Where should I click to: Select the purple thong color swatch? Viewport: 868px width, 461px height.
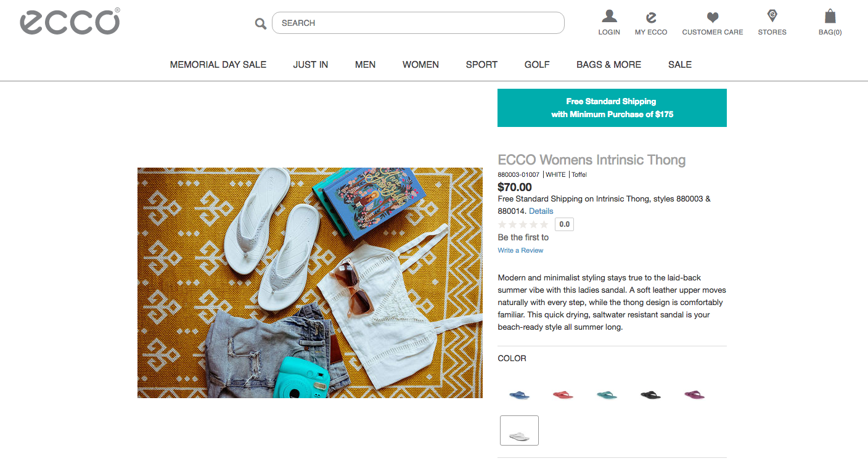[694, 395]
